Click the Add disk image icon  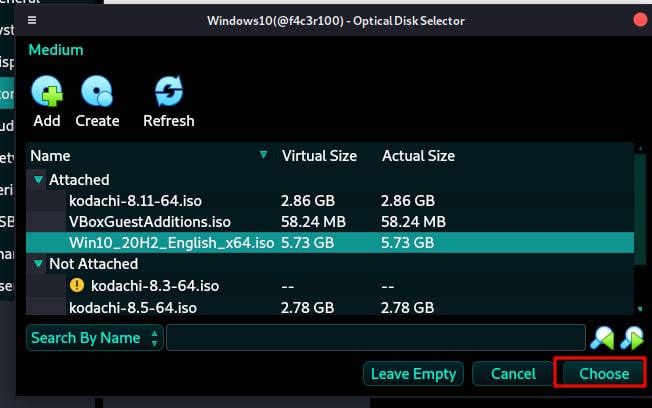point(46,93)
